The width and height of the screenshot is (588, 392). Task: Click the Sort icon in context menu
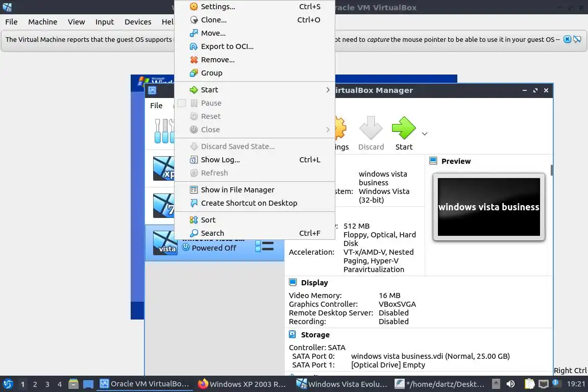193,220
